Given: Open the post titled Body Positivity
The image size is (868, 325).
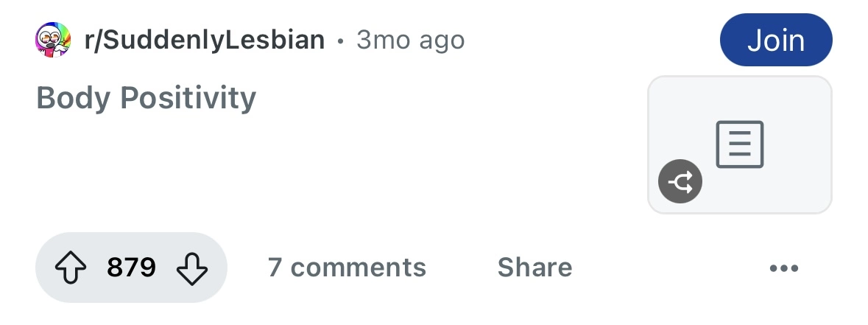Looking at the screenshot, I should tap(146, 97).
